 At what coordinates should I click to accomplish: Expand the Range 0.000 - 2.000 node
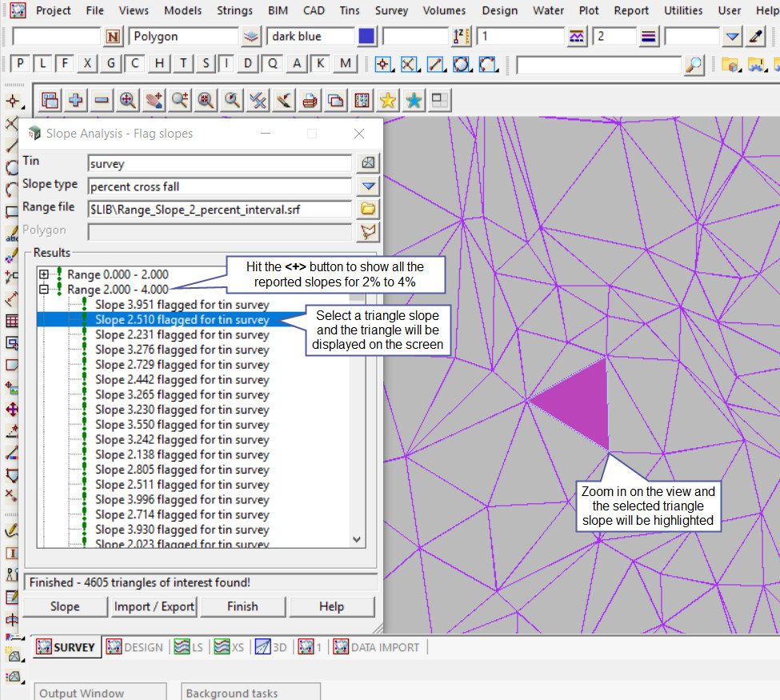(44, 274)
